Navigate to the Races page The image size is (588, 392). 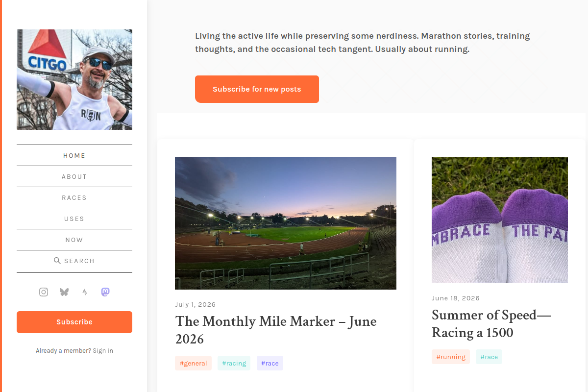pyautogui.click(x=74, y=197)
